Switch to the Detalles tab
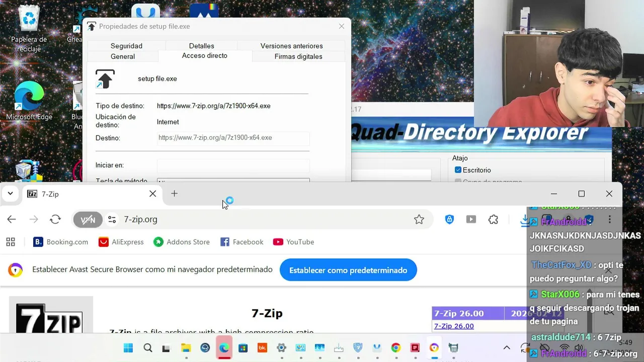The image size is (644, 362). click(x=201, y=46)
